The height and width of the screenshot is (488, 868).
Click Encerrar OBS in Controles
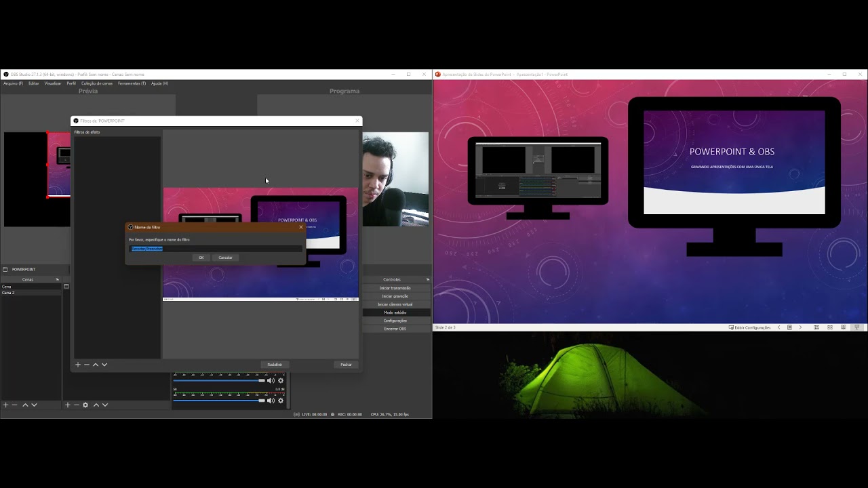tap(395, 329)
